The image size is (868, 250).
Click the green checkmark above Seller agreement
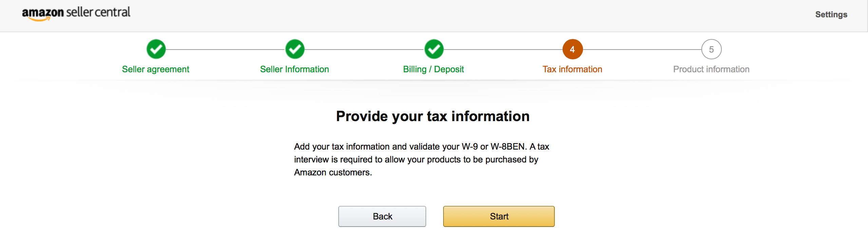(156, 49)
